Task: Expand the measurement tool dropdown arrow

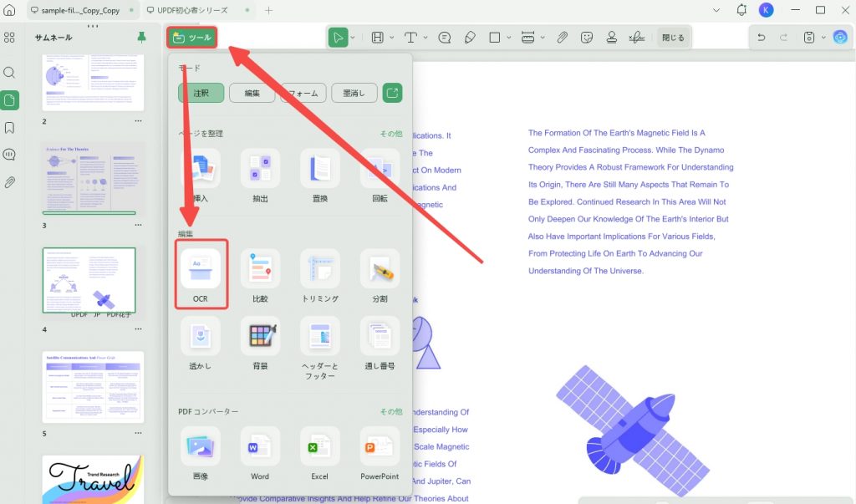Action: tap(543, 38)
